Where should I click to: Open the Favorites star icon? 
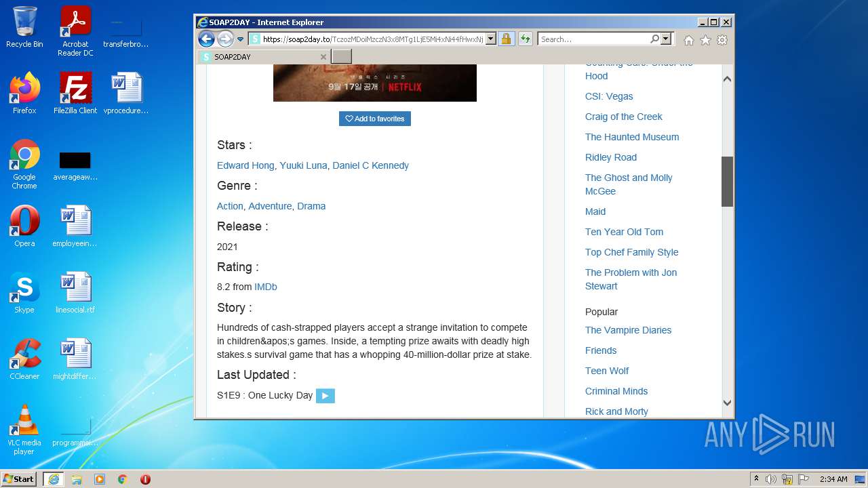pos(705,40)
